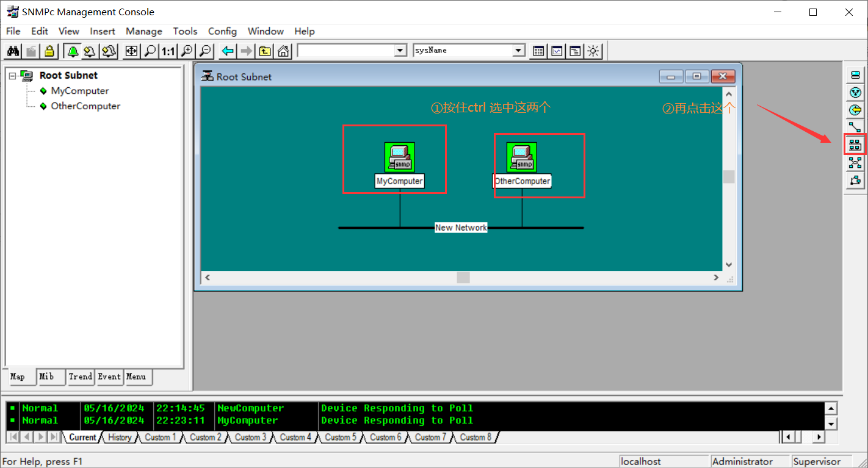Open the File menu

[x=13, y=31]
